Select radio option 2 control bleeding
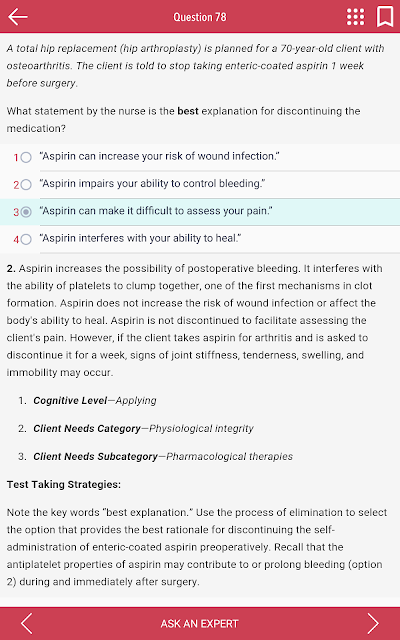 26,184
